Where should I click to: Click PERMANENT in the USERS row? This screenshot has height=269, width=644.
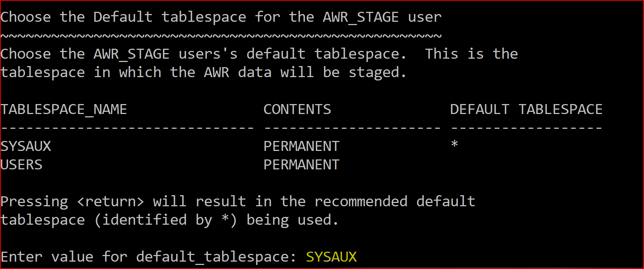point(301,165)
